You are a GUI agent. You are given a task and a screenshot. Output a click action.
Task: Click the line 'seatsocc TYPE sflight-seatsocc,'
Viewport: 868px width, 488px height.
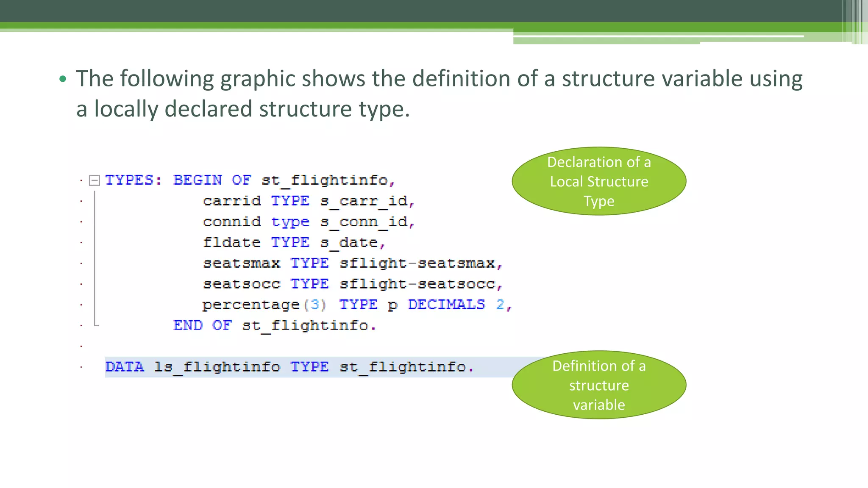[353, 284]
